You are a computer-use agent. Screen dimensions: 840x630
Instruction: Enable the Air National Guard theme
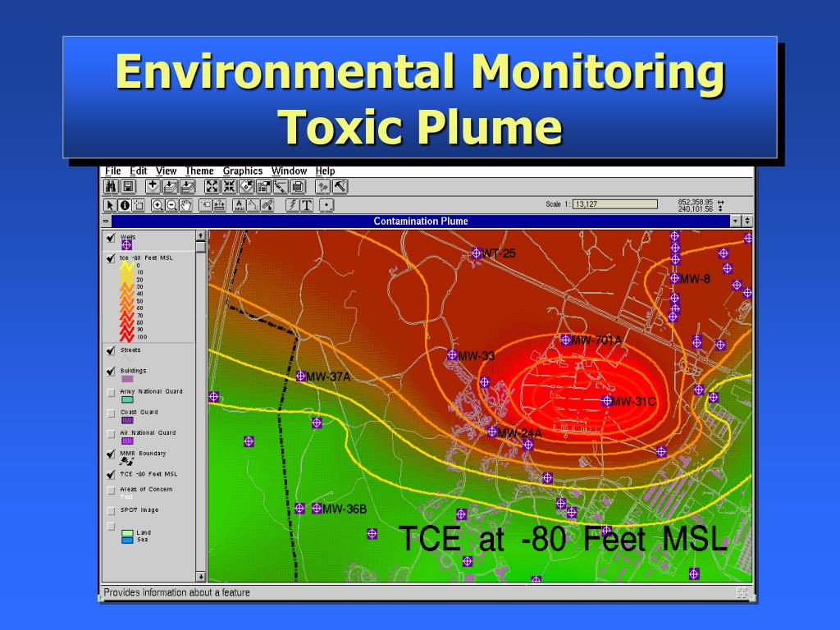111,433
